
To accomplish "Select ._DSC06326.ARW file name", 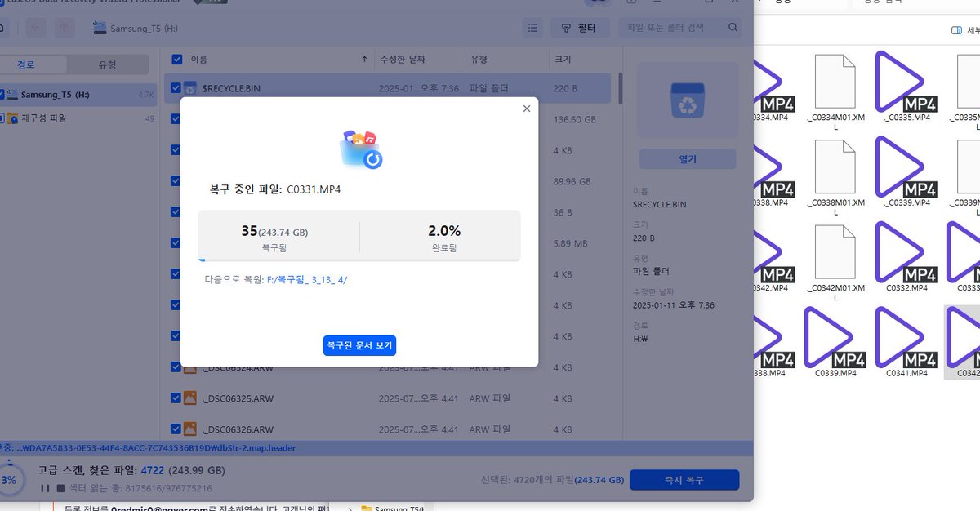I will click(x=238, y=429).
